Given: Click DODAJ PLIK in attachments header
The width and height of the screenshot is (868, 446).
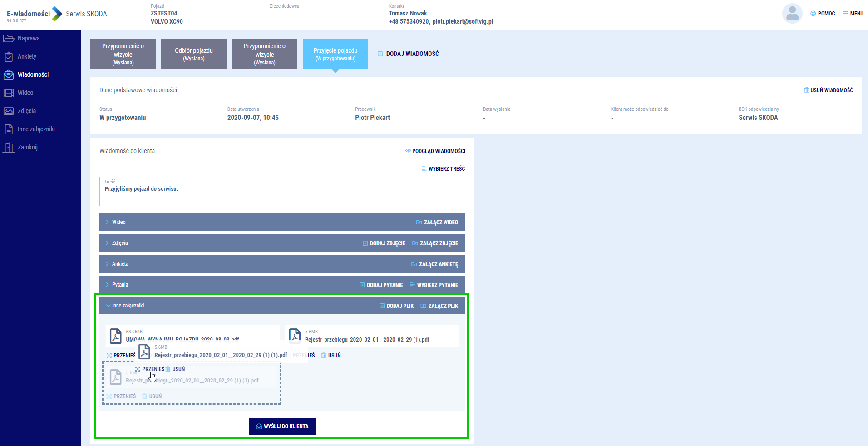Looking at the screenshot, I should (x=396, y=306).
